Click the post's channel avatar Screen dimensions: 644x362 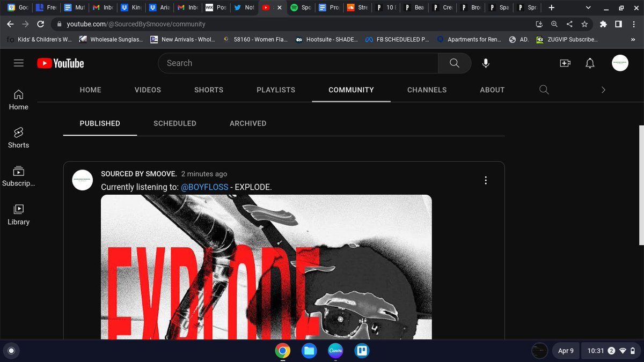[83, 180]
